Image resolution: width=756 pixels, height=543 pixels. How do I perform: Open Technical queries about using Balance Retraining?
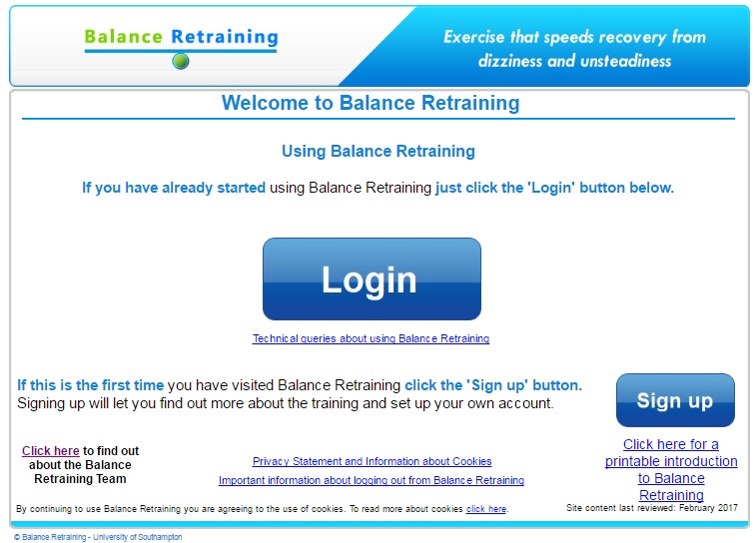point(371,339)
